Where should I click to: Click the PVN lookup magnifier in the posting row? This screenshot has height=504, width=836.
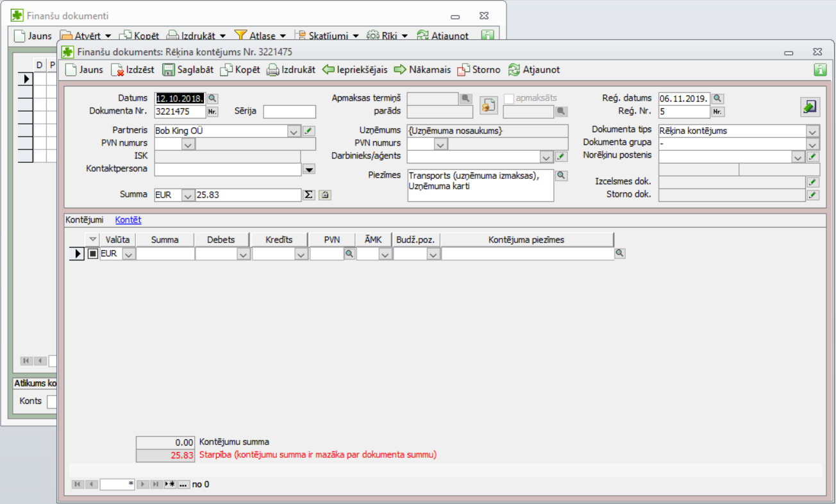click(x=349, y=254)
